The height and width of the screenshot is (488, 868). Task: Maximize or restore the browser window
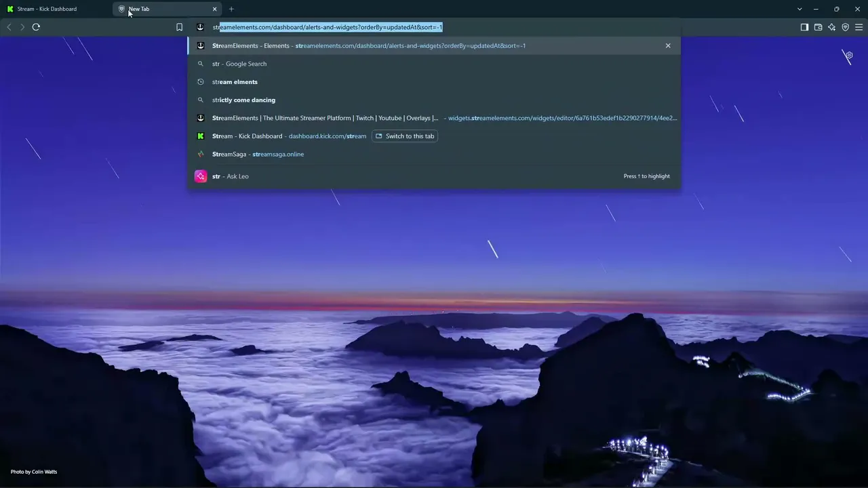[837, 9]
